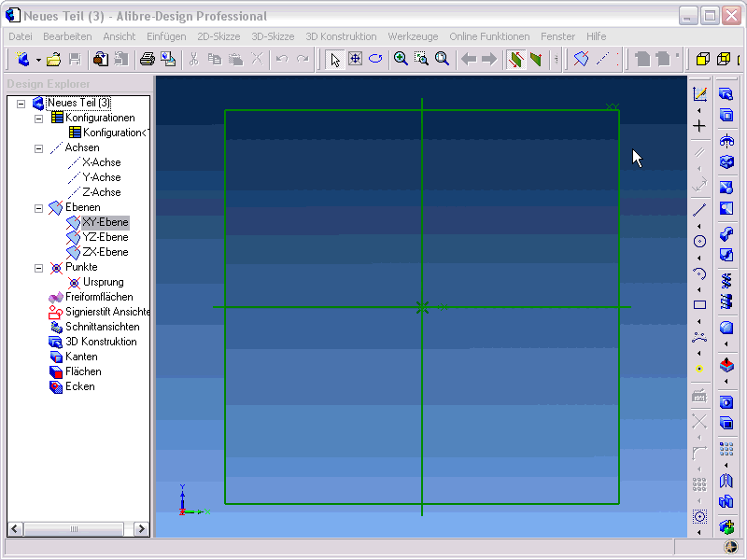Click the open file folder icon
This screenshot has height=560, width=747.
tap(53, 59)
